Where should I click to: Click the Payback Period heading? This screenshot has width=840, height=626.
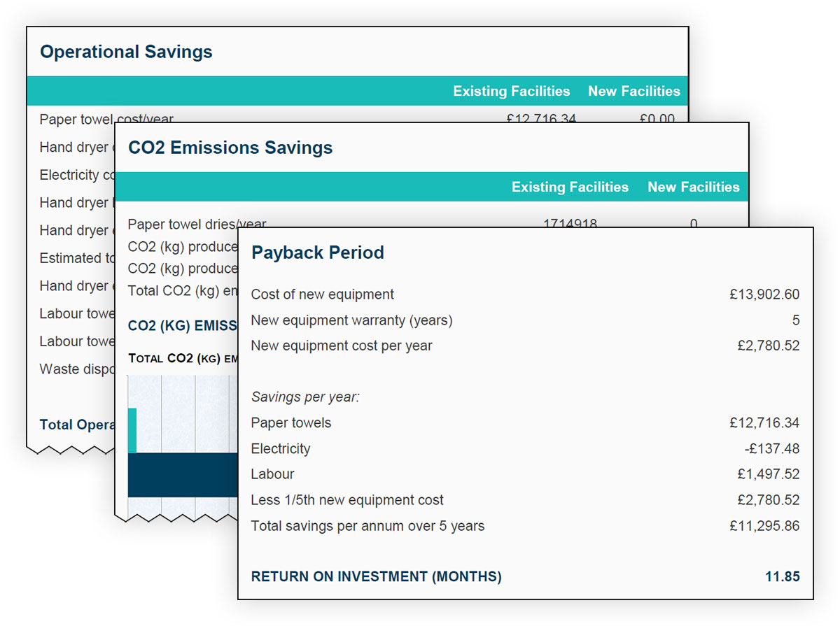point(318,252)
